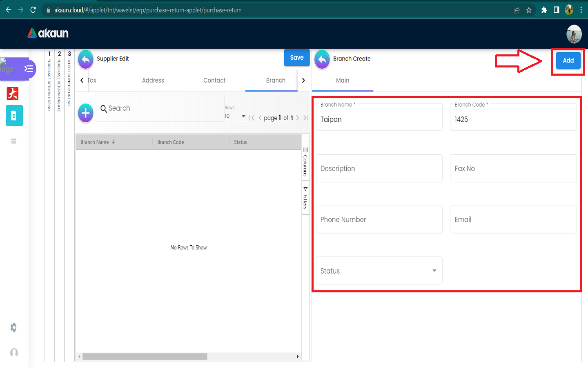Open settings gear in left sidebar
The width and height of the screenshot is (588, 368).
13,328
